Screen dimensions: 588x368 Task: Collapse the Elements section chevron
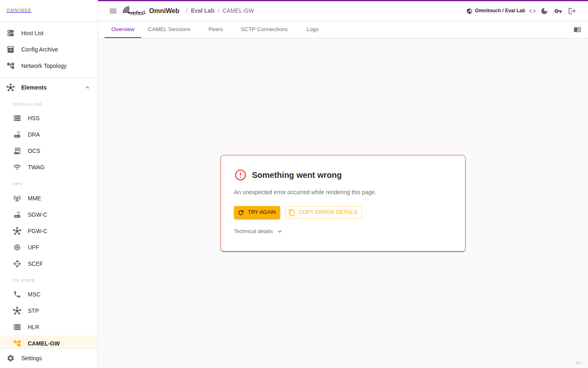pyautogui.click(x=87, y=88)
